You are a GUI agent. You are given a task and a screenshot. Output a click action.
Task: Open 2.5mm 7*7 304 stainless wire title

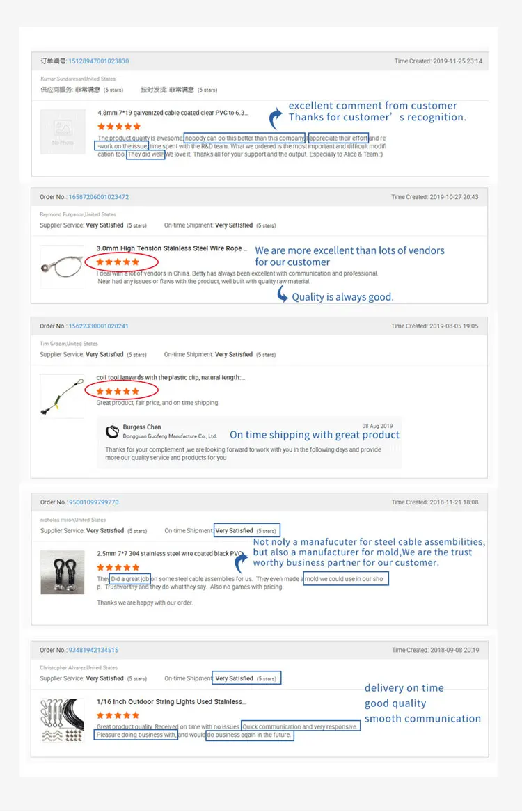click(170, 554)
